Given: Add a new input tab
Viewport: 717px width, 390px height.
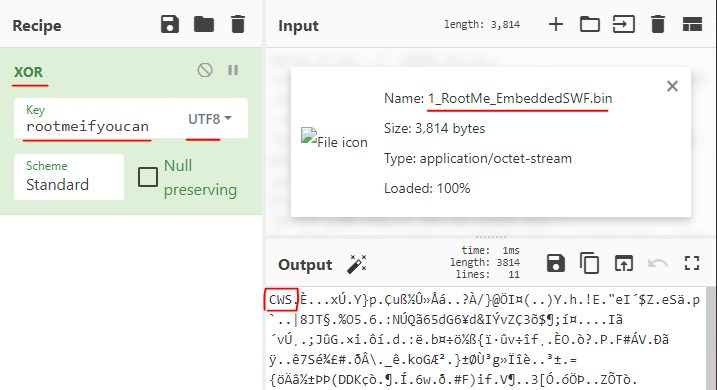Looking at the screenshot, I should (556, 24).
